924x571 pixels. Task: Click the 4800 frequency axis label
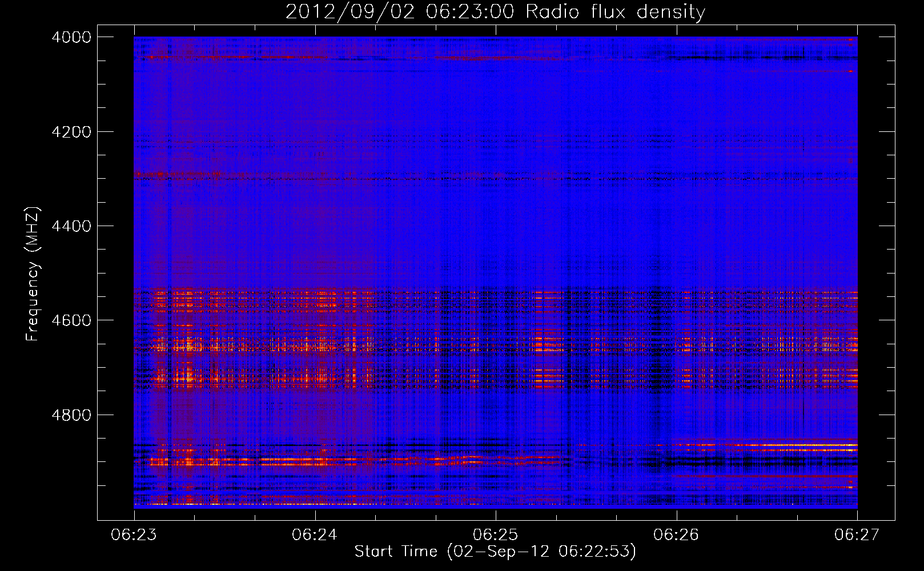pyautogui.click(x=71, y=415)
